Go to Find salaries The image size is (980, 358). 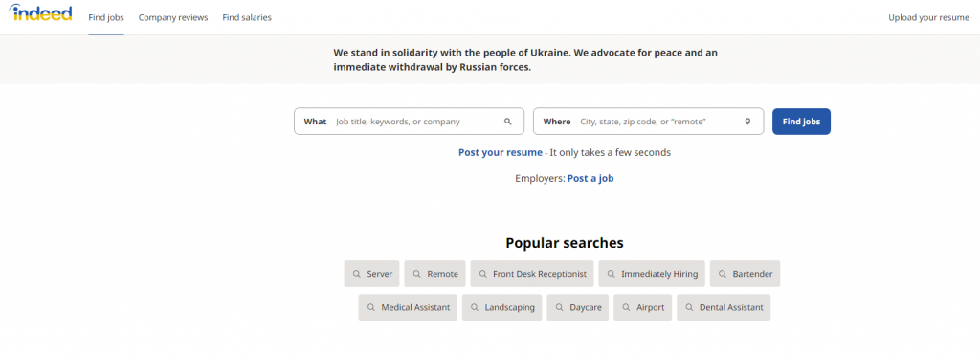tap(247, 17)
